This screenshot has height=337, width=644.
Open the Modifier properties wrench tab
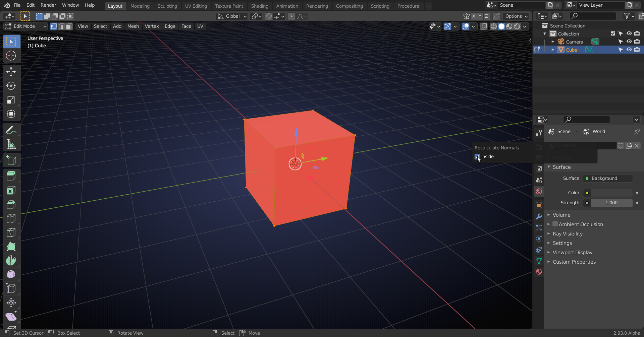[539, 216]
